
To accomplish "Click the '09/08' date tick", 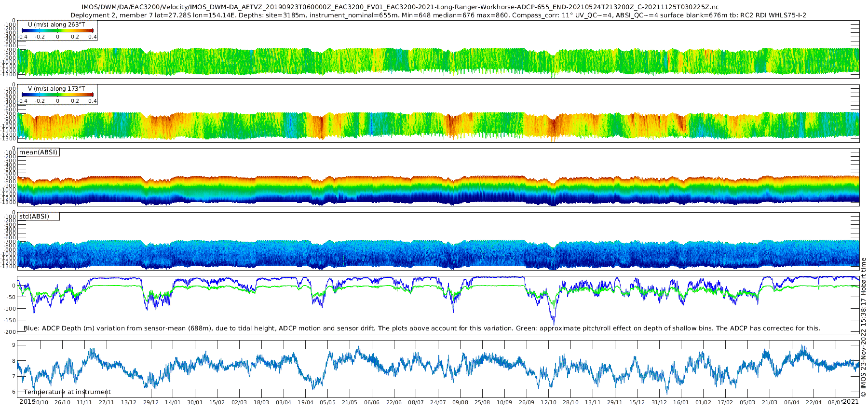I will tap(460, 402).
